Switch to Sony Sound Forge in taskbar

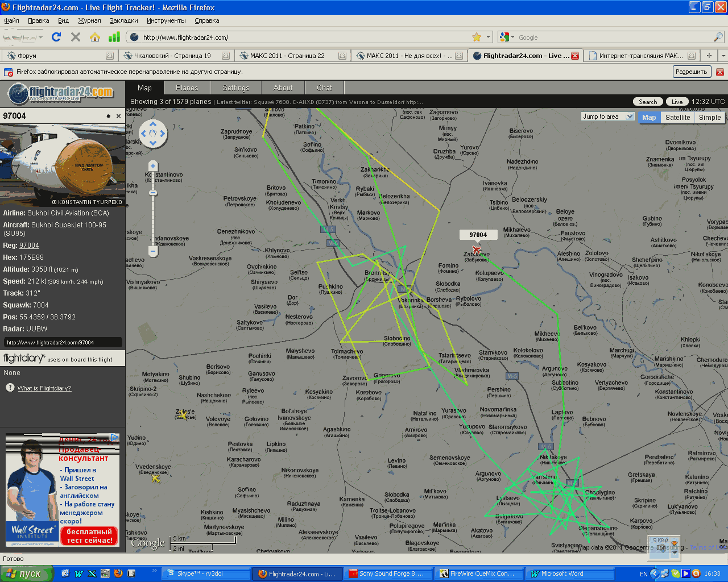388,573
